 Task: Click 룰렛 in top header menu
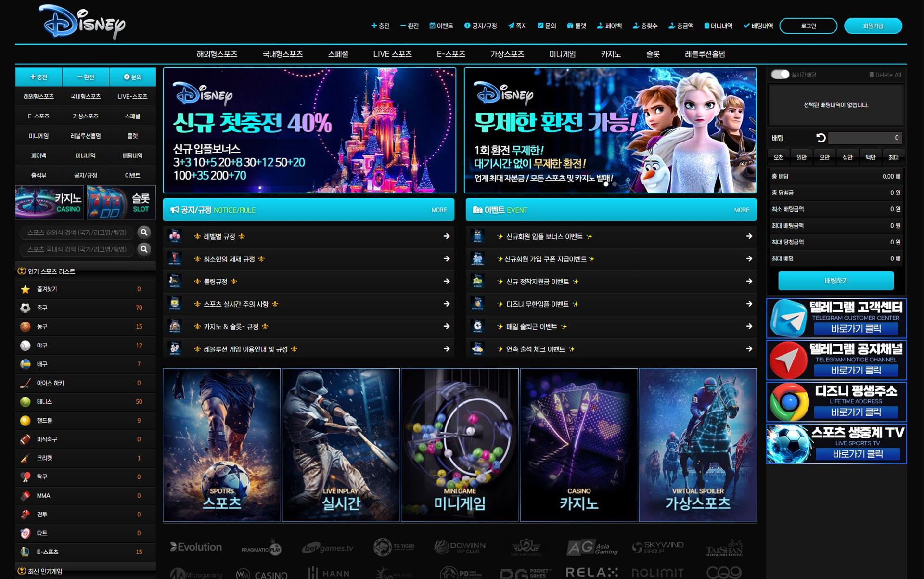click(577, 26)
